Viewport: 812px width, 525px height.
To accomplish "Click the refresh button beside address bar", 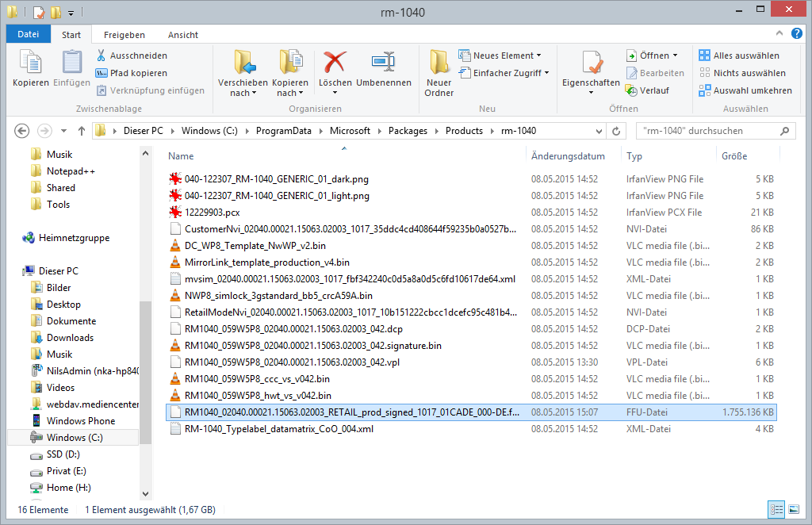I will tap(616, 131).
